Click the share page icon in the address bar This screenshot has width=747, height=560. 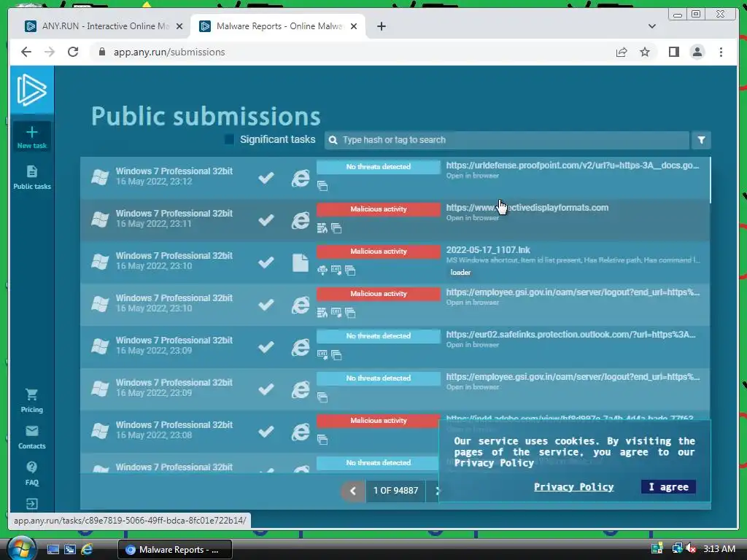pyautogui.click(x=622, y=52)
